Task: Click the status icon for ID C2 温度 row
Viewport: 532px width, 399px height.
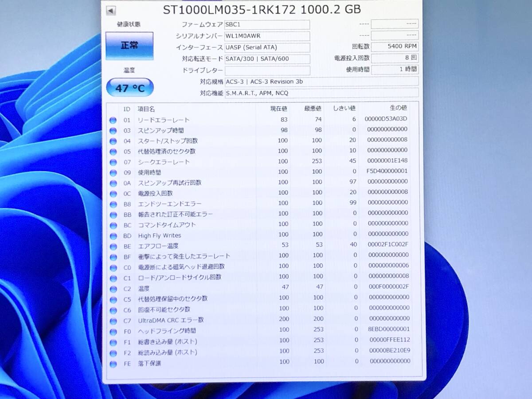Action: click(113, 289)
